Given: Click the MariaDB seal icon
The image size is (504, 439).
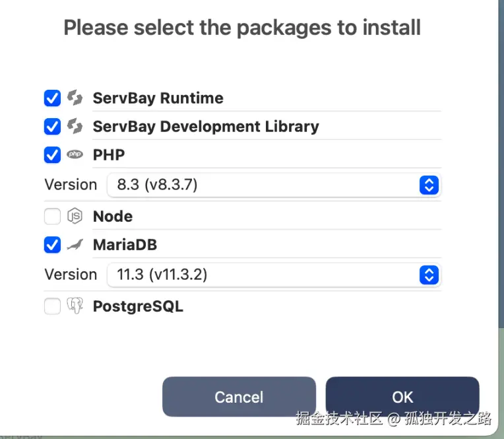Looking at the screenshot, I should coord(75,245).
